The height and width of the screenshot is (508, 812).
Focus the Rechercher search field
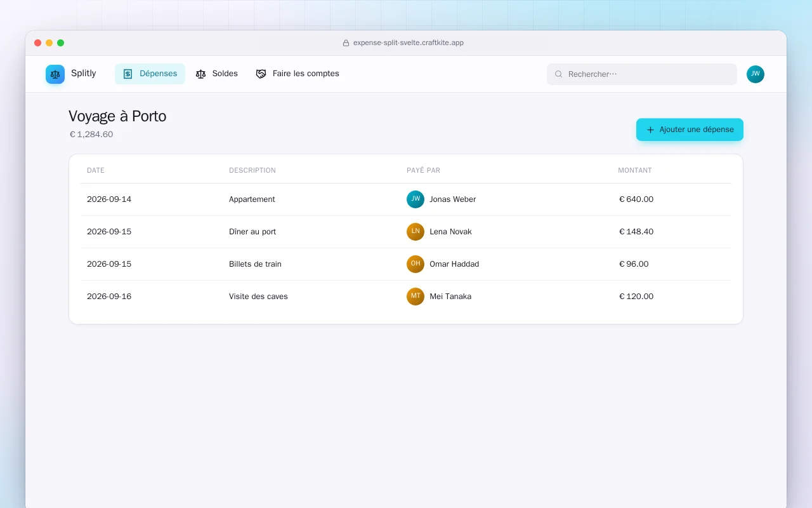(x=642, y=74)
